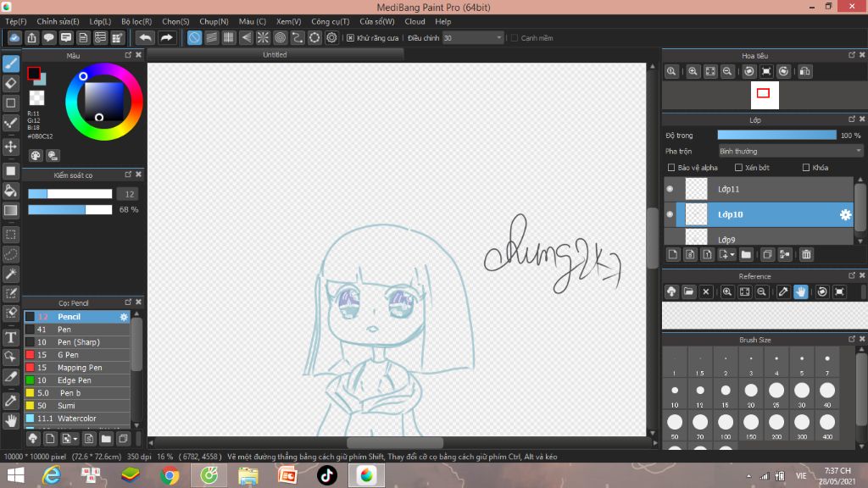The image size is (868, 488).
Task: Select the Lasso tool
Action: click(x=10, y=254)
